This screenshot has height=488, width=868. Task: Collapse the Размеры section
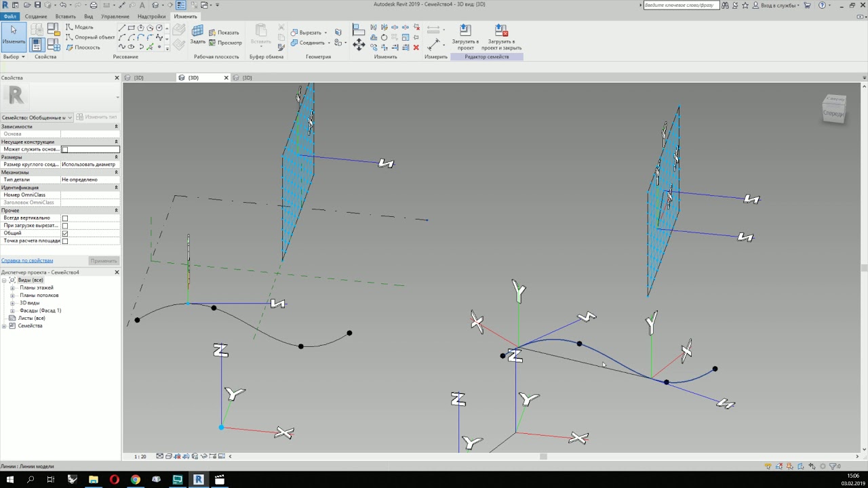[x=116, y=157]
